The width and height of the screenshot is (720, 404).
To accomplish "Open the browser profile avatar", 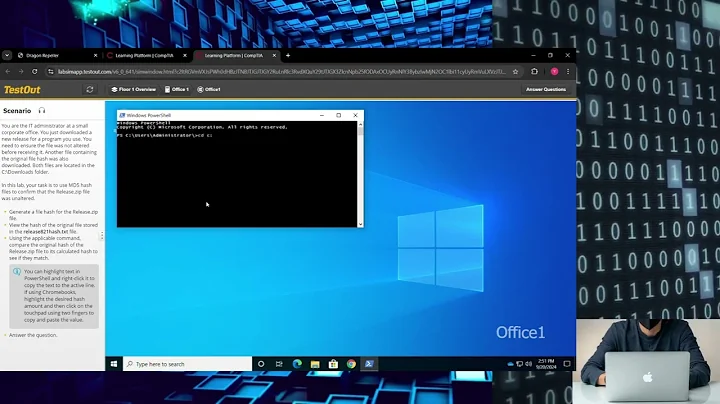I will click(554, 72).
